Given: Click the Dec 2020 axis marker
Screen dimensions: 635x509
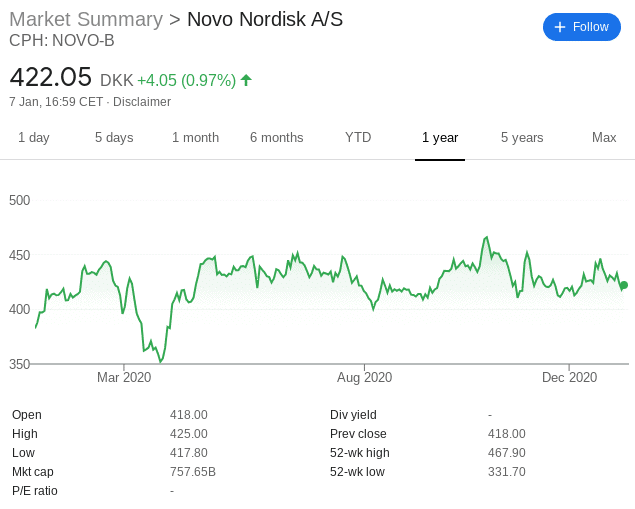Looking at the screenshot, I should [569, 377].
